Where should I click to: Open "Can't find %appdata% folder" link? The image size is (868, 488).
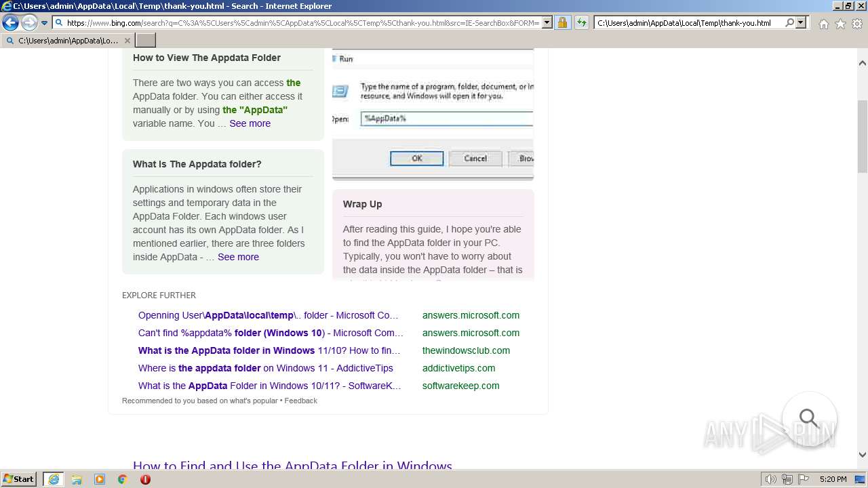[x=271, y=333]
